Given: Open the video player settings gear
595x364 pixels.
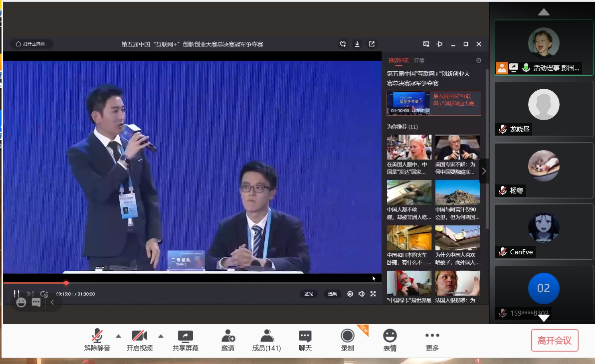Looking at the screenshot, I should click(x=350, y=294).
